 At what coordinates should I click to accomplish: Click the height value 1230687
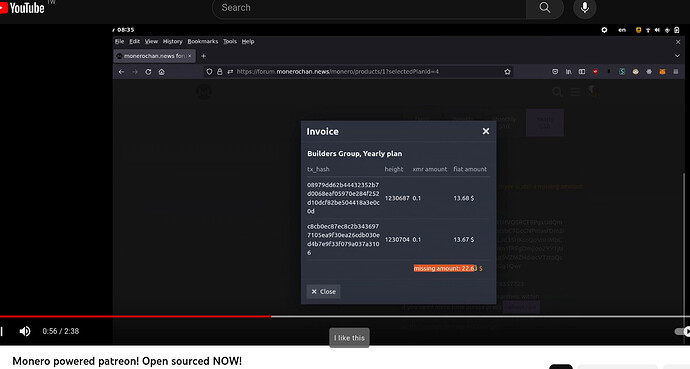tap(397, 198)
